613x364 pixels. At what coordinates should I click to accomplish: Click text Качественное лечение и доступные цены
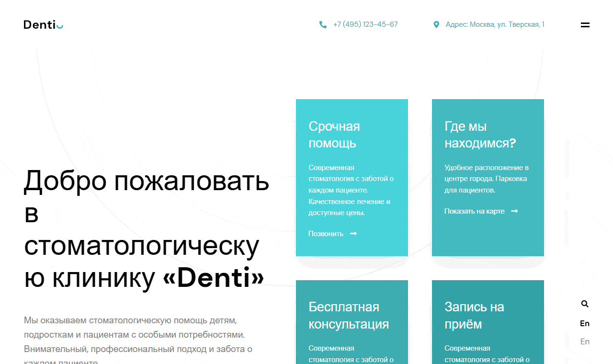(350, 207)
